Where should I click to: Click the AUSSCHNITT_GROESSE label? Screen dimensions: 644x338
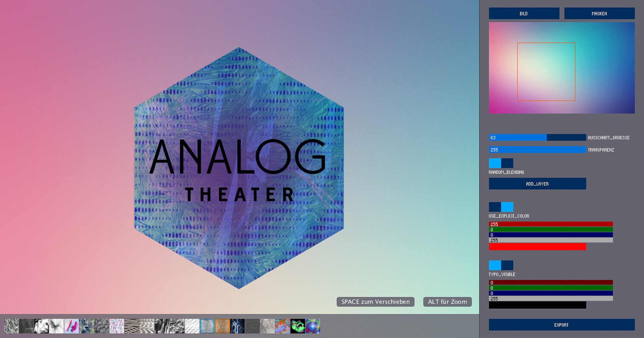coord(609,137)
